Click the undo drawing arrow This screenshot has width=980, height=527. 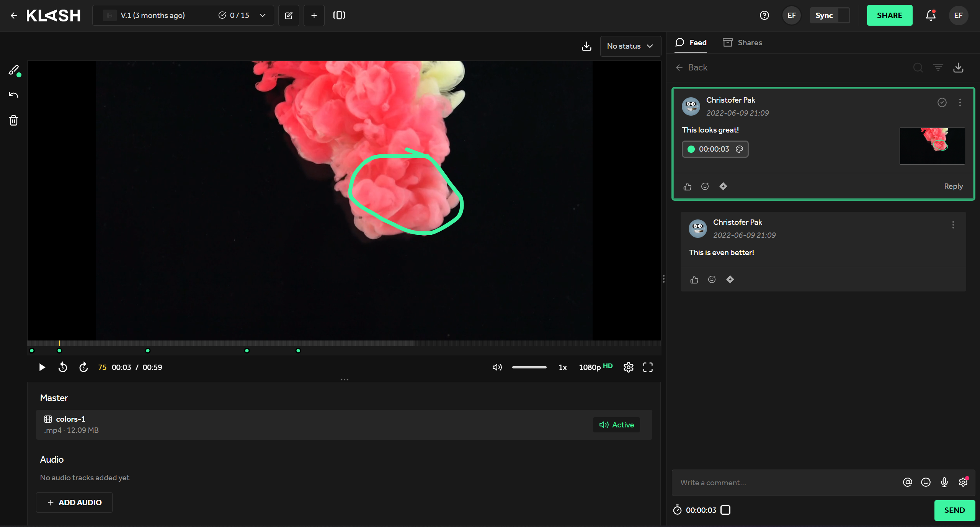pos(14,95)
